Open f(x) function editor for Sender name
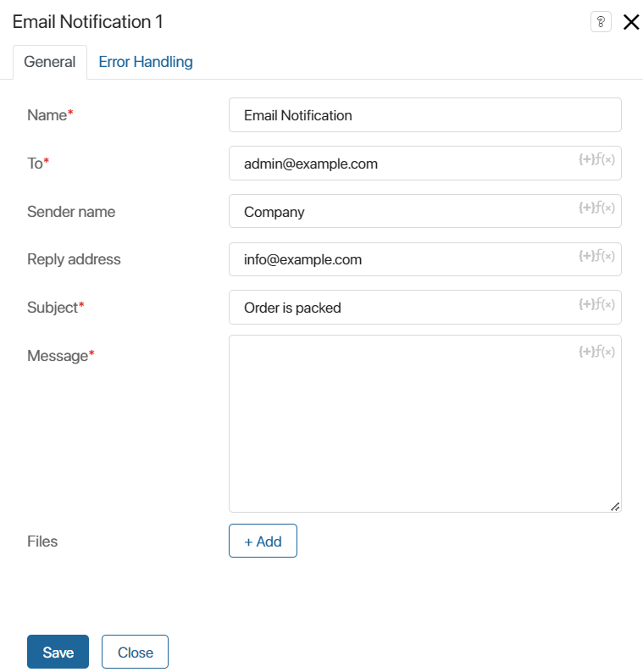The width and height of the screenshot is (643, 672). (x=604, y=208)
